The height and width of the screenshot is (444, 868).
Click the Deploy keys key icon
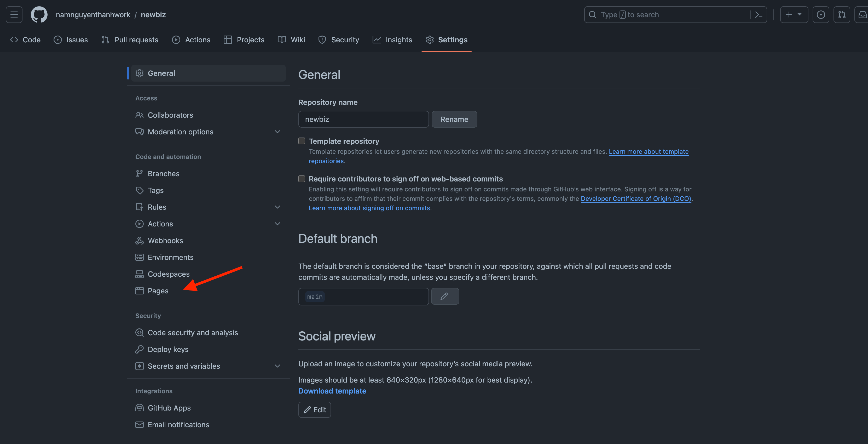[x=139, y=349]
